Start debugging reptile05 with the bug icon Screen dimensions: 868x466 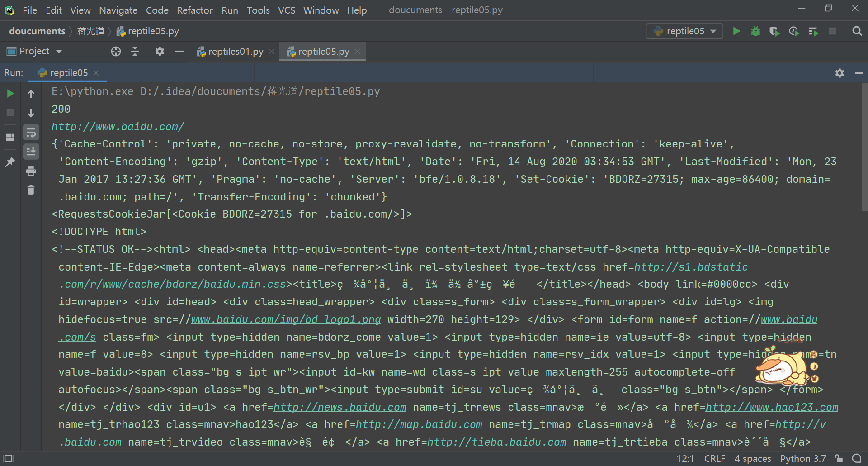click(755, 31)
